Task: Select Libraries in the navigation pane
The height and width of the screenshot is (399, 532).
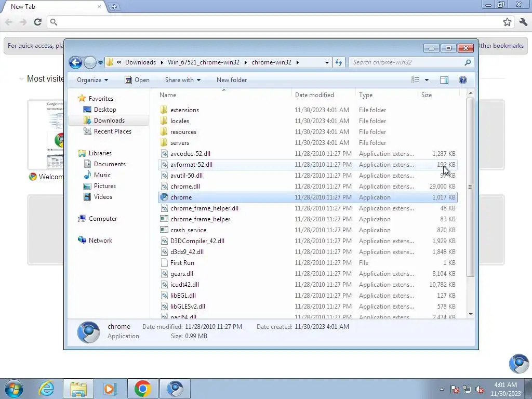Action: [x=100, y=153]
